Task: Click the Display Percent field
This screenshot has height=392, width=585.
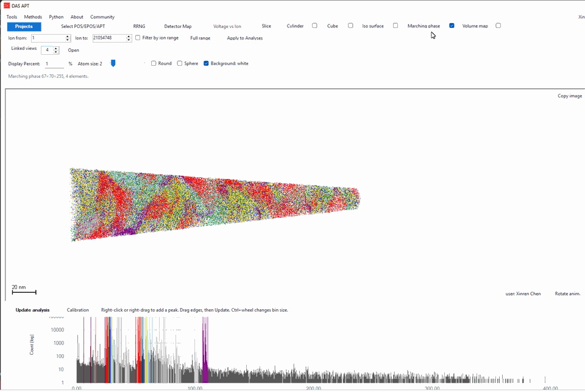Action: pyautogui.click(x=54, y=64)
